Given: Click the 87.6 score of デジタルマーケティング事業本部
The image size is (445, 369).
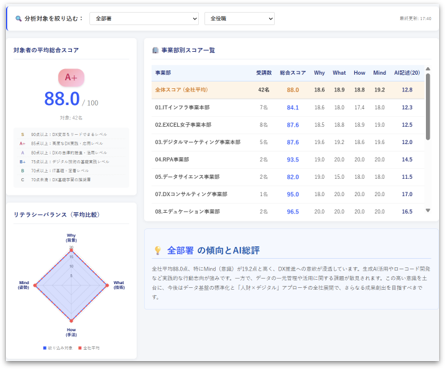Looking at the screenshot, I should [x=293, y=142].
